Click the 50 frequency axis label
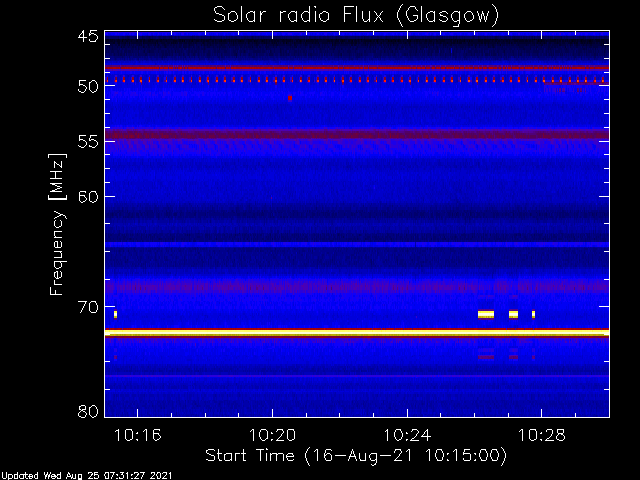640x480 pixels. (88, 87)
